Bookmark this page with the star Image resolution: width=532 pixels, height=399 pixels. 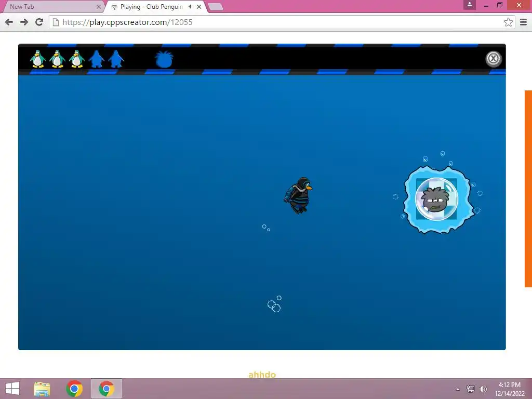pyautogui.click(x=508, y=22)
